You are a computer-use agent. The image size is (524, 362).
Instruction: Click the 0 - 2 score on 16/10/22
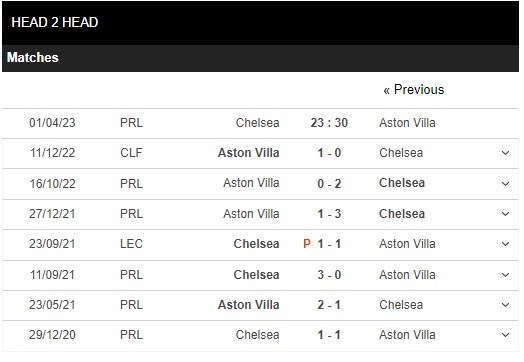329,184
